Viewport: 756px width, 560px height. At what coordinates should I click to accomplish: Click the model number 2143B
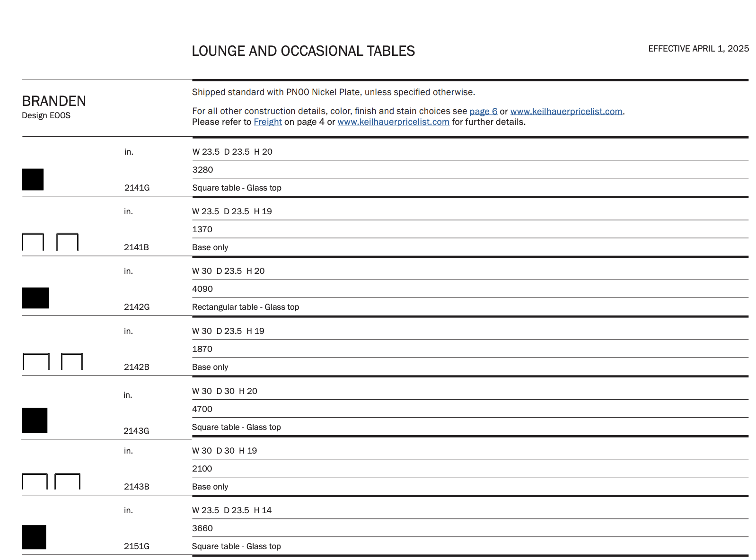pos(136,487)
